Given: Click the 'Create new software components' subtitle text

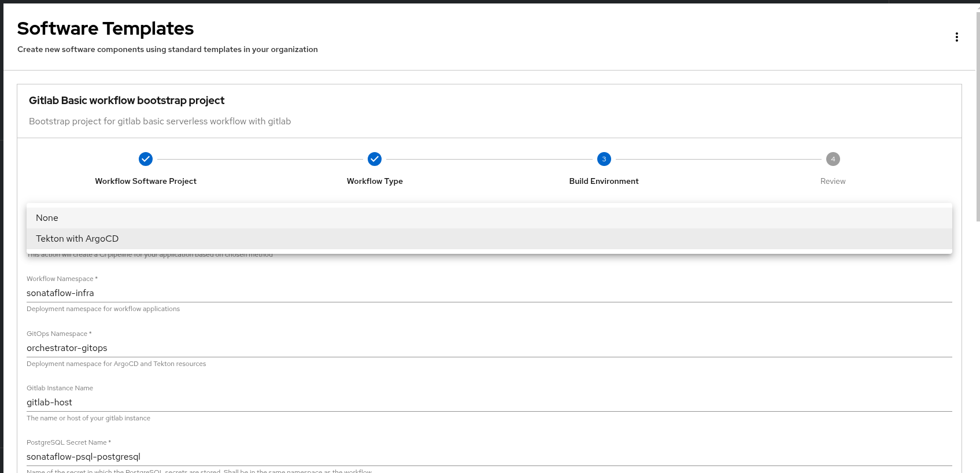Looking at the screenshot, I should coord(168,49).
